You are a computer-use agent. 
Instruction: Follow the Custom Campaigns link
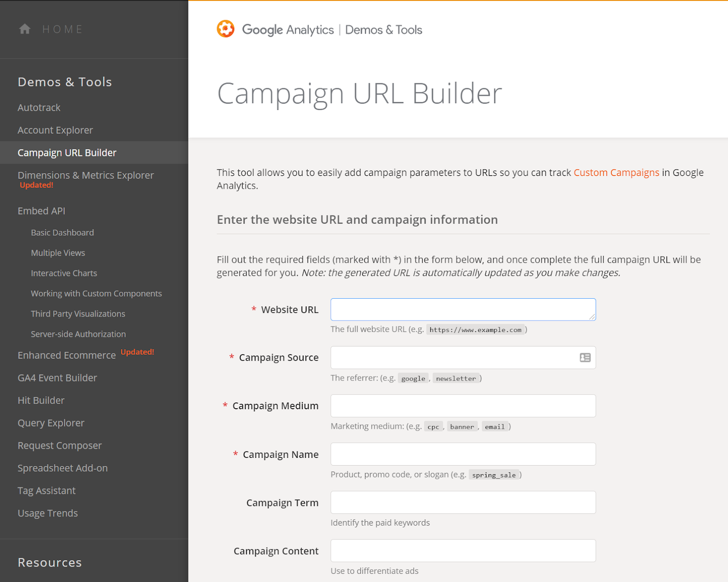(x=616, y=173)
